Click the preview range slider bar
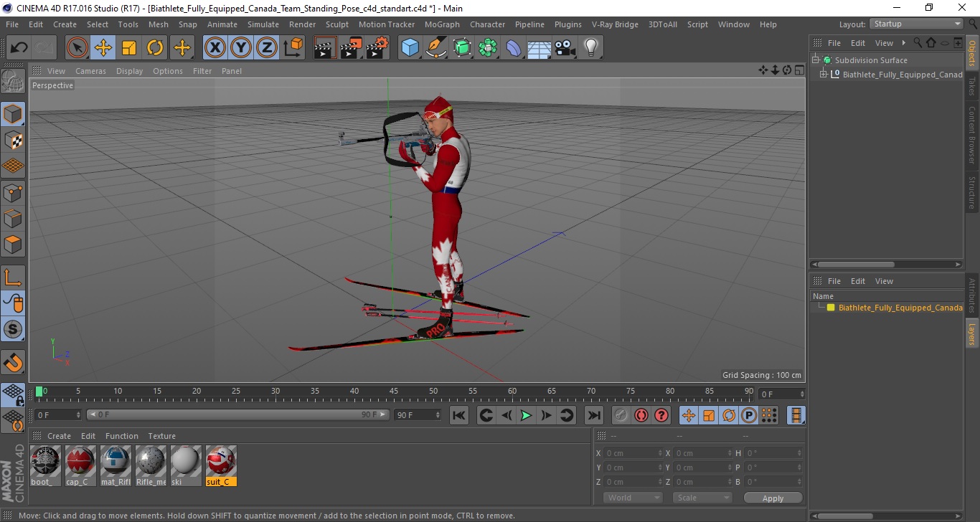This screenshot has width=980, height=522. click(x=238, y=414)
